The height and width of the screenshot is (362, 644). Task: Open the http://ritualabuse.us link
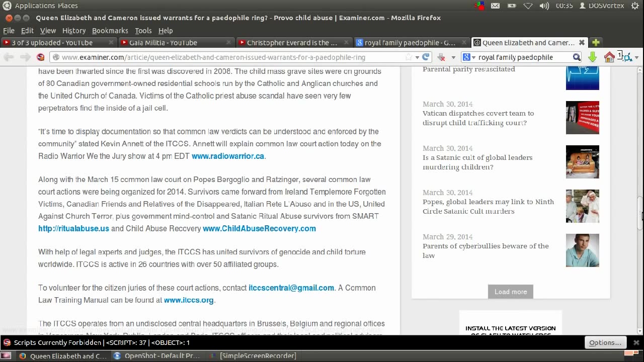pos(73,228)
